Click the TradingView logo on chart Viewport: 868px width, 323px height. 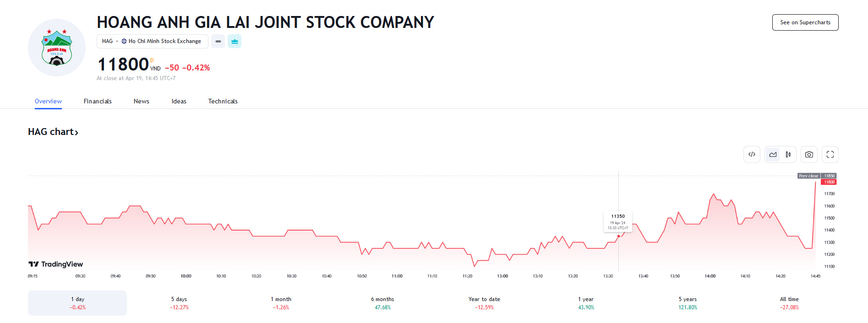56,264
